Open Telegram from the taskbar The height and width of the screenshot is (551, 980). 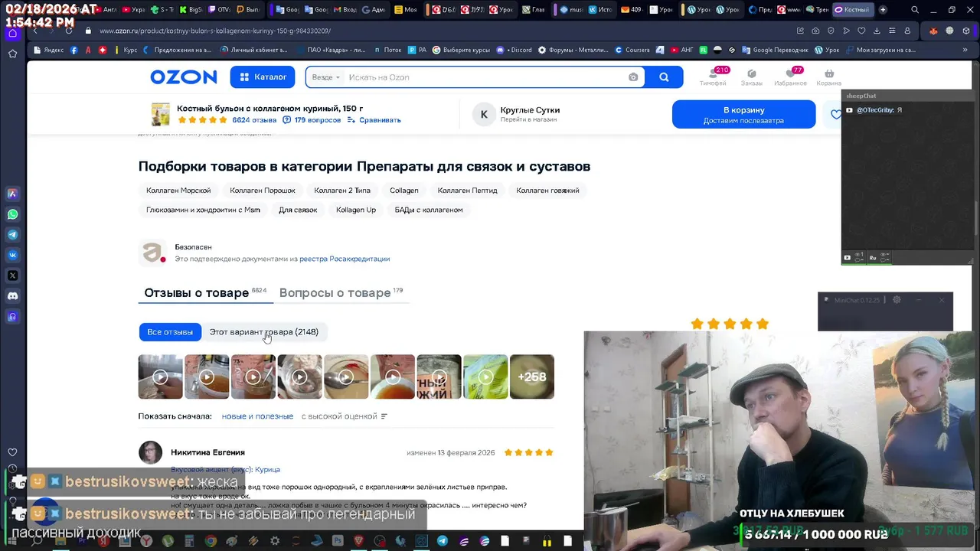[443, 541]
